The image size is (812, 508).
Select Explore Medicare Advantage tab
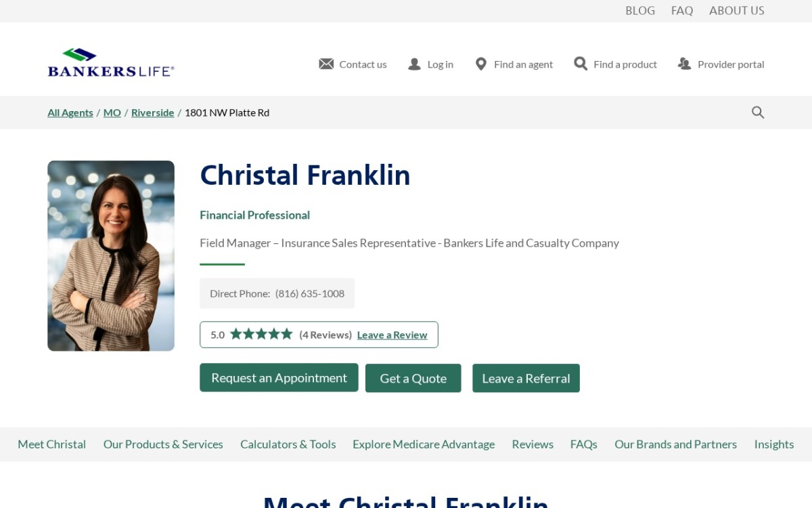[x=424, y=444]
